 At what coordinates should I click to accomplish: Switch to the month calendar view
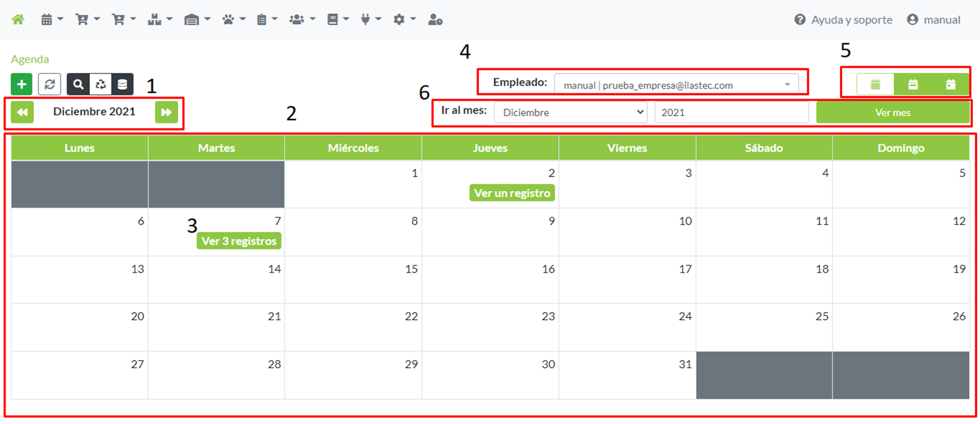[875, 84]
